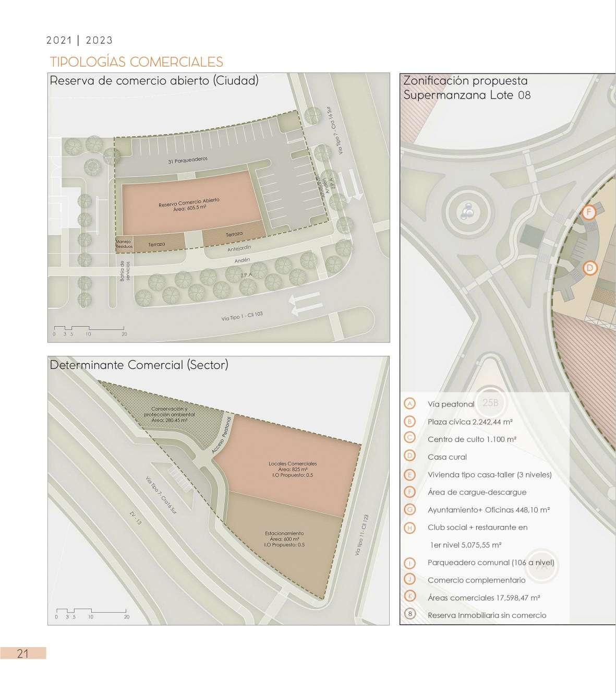The height and width of the screenshot is (693, 616).
Task: Select the '2021 | 2023' header text
Action: tap(79, 40)
